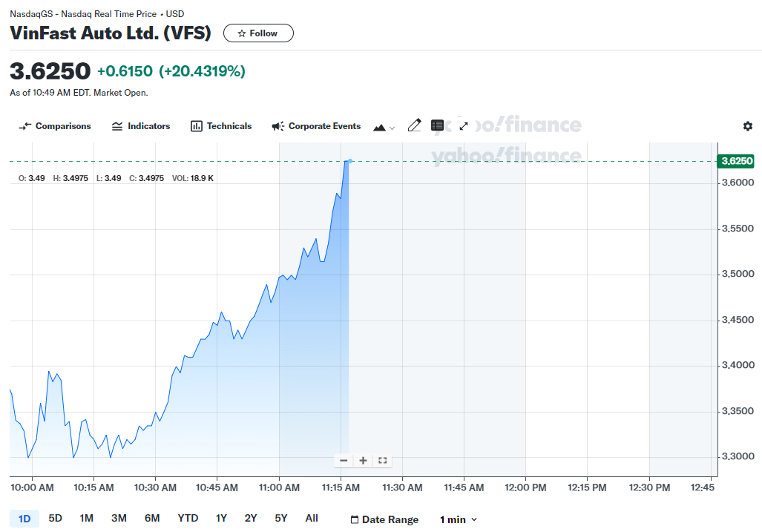762x532 pixels.
Task: Zoom out with the minus button
Action: (344, 461)
